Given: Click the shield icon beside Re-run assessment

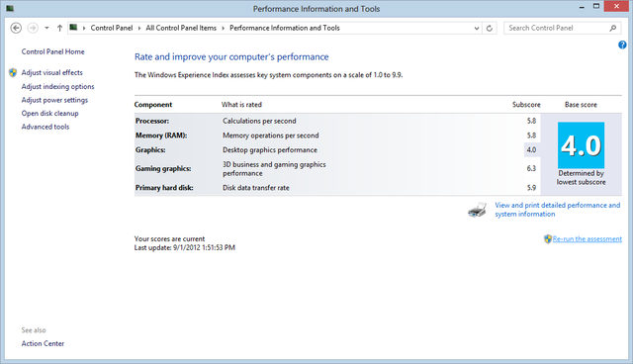Looking at the screenshot, I should point(547,239).
